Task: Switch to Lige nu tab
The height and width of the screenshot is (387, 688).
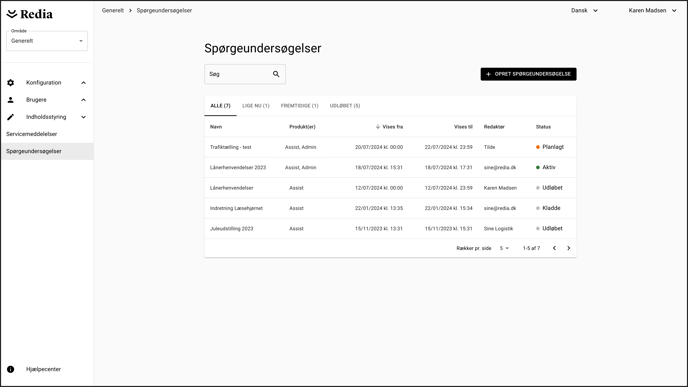Action: pyautogui.click(x=256, y=106)
